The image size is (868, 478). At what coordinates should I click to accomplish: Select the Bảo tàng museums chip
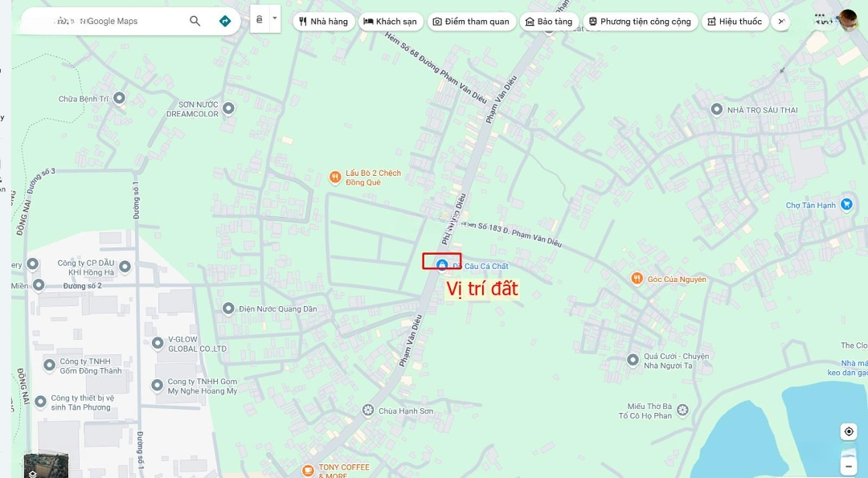click(x=549, y=22)
